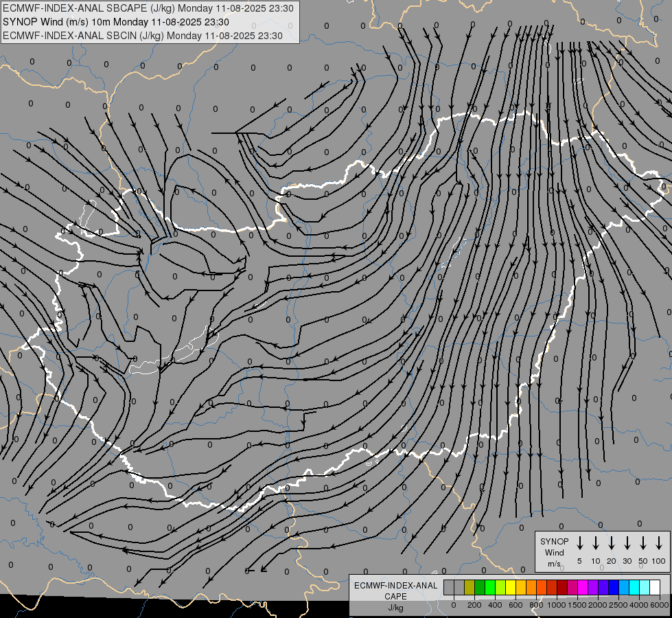The width and height of the screenshot is (672, 618).
Task: Click the 2000 tick label in CAPE legend
Action: 597,605
